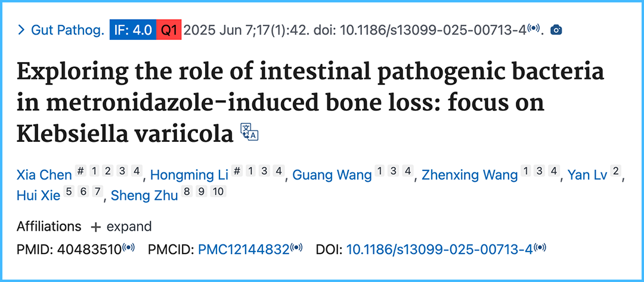Click the translate icon after the title
Screen dimensions: 644x282
249,133
